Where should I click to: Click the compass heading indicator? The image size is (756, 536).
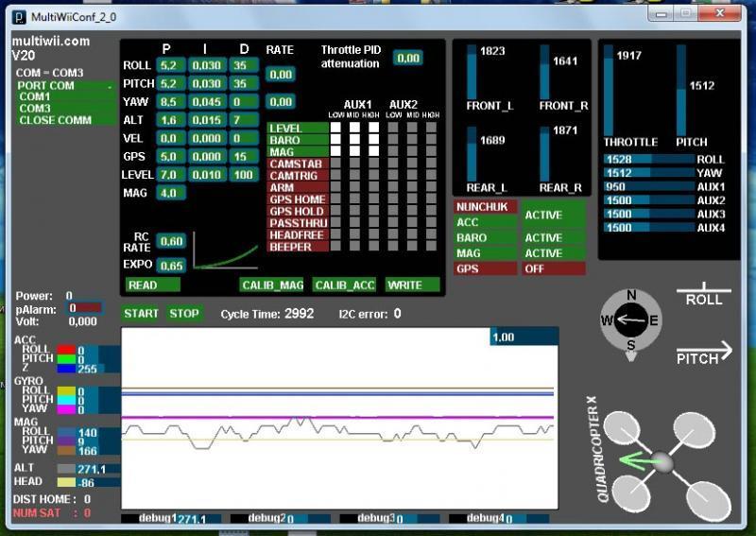click(631, 321)
